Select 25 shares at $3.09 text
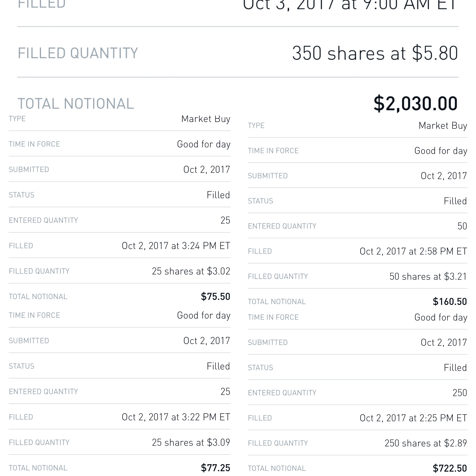 coord(191,442)
